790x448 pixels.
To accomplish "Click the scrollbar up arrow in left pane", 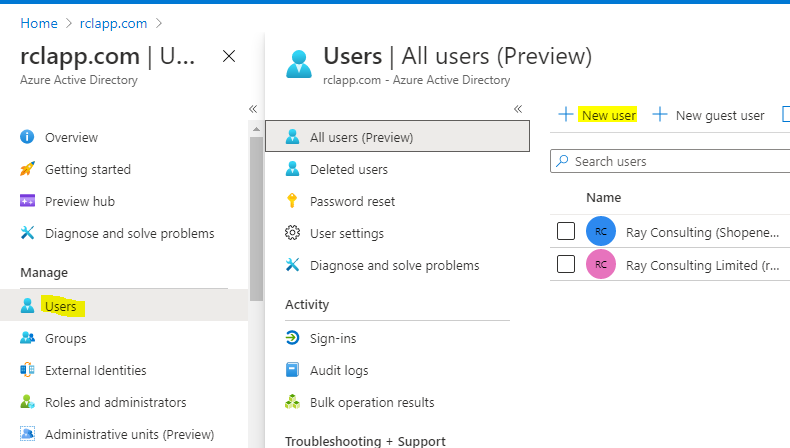I will [x=256, y=130].
